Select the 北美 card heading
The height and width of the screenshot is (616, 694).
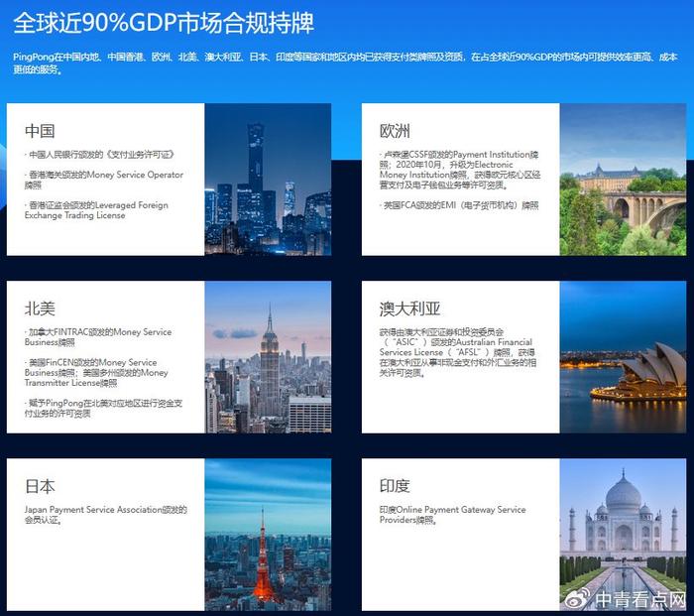pyautogui.click(x=40, y=308)
